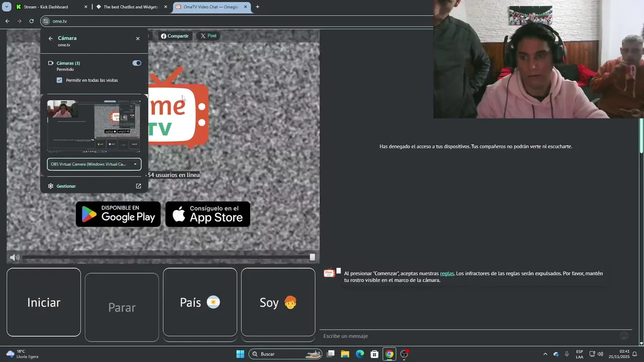This screenshot has height=362, width=644.
Task: Toggle the Cámaras permission switch
Action: [137, 63]
